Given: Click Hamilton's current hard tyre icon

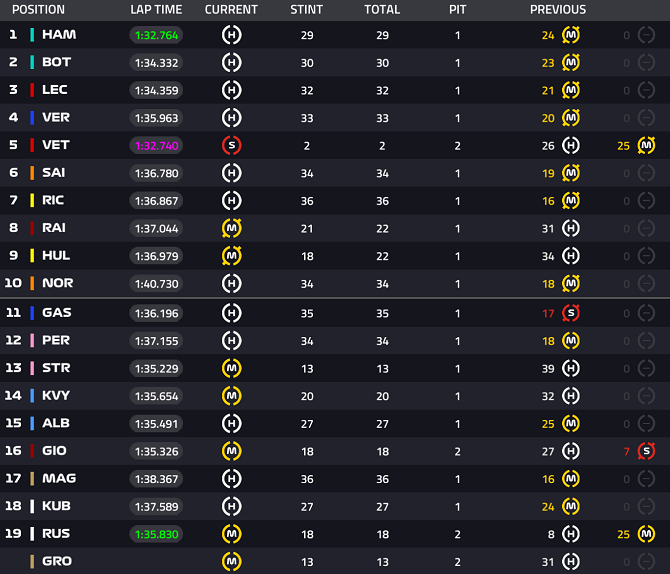Looking at the screenshot, I should pyautogui.click(x=231, y=35).
